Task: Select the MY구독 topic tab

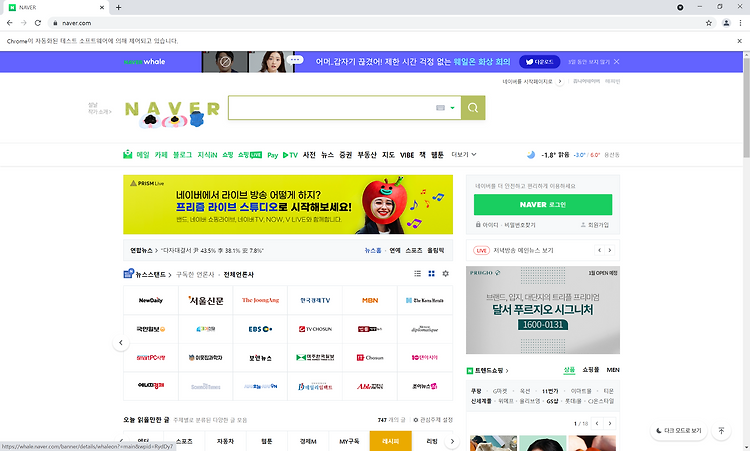Action: coord(349,441)
